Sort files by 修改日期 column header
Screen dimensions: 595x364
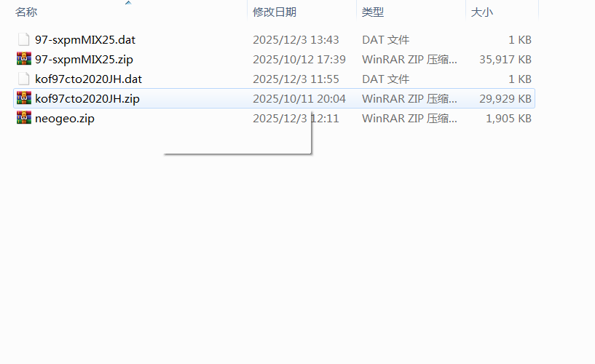click(x=275, y=12)
